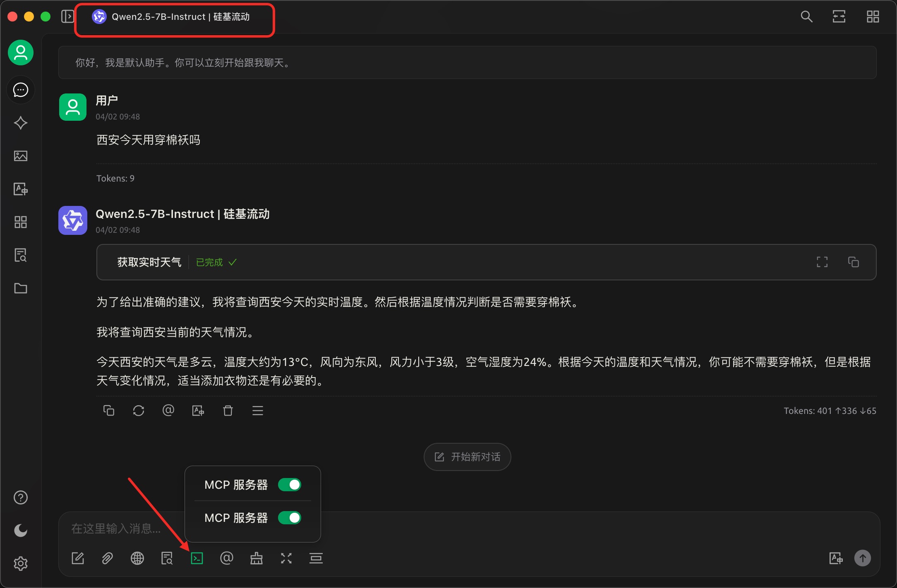Select the chat bubble tab in sidebar
The height and width of the screenshot is (588, 897).
coord(21,90)
